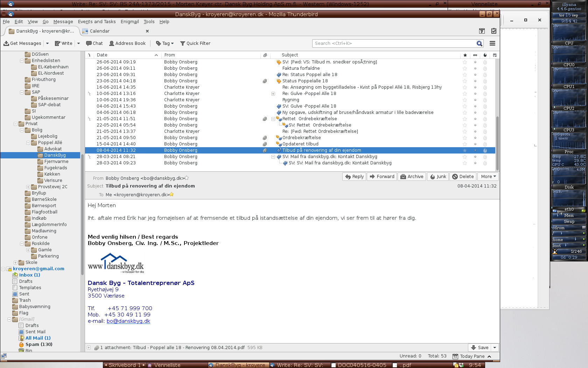Click Junk button in message header
The image size is (588, 368).
[x=438, y=177]
